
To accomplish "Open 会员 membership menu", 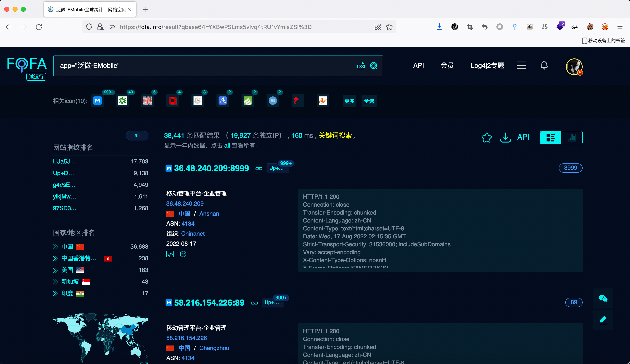I will coord(447,66).
